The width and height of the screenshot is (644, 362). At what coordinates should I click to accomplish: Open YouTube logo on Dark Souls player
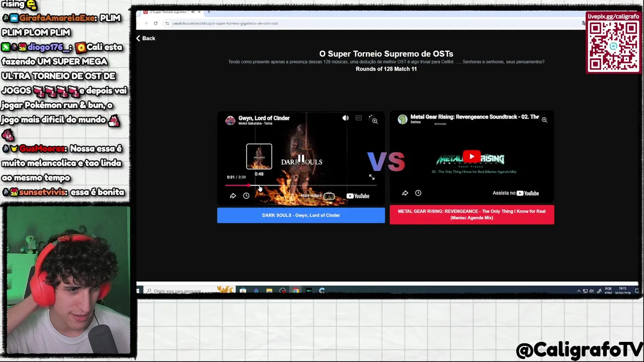(358, 196)
